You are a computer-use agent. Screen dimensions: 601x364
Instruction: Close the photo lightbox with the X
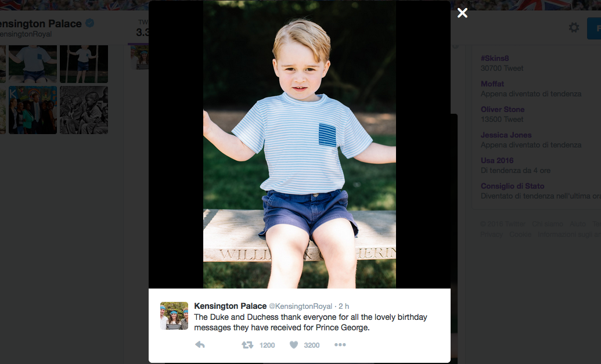coord(462,13)
